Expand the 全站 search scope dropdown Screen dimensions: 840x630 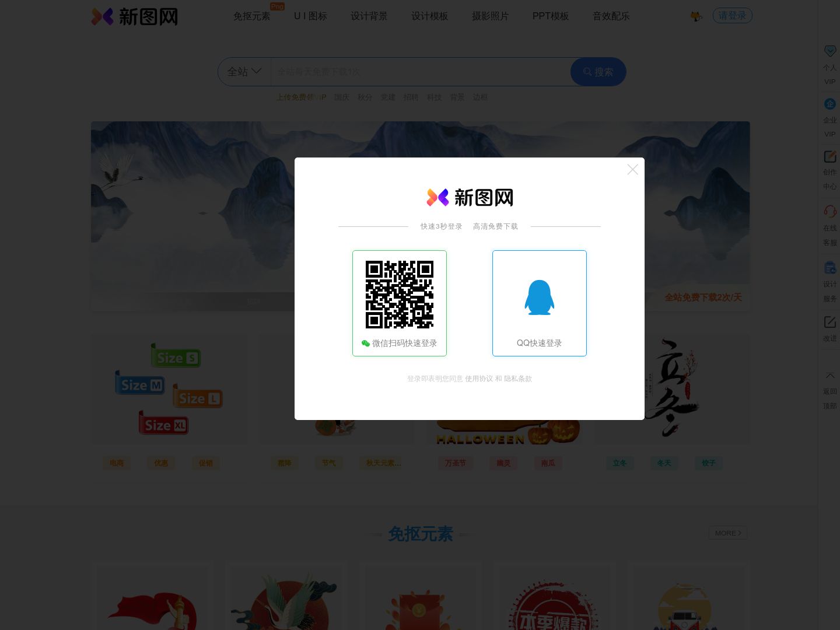tap(244, 72)
